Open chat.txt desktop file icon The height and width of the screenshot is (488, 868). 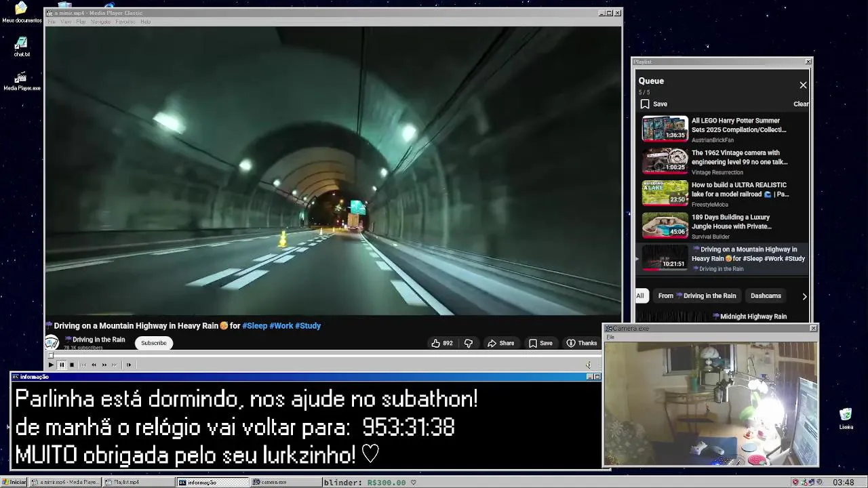(x=22, y=47)
